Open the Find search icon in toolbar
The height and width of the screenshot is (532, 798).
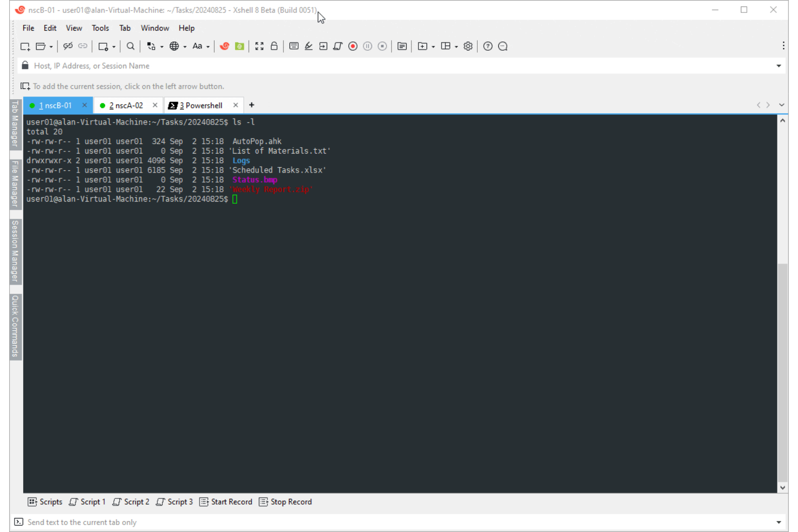(130, 46)
